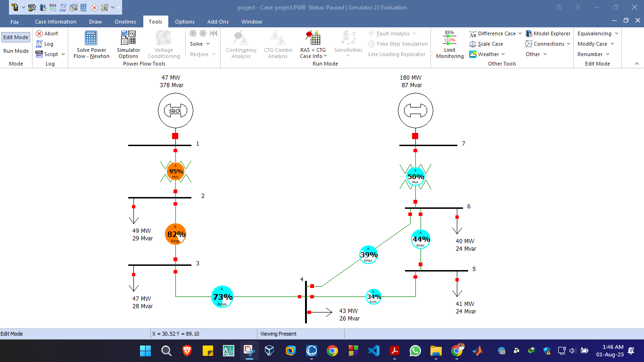The image size is (644, 362).
Task: Expand the Solve dropdown arrow
Action: click(207, 43)
